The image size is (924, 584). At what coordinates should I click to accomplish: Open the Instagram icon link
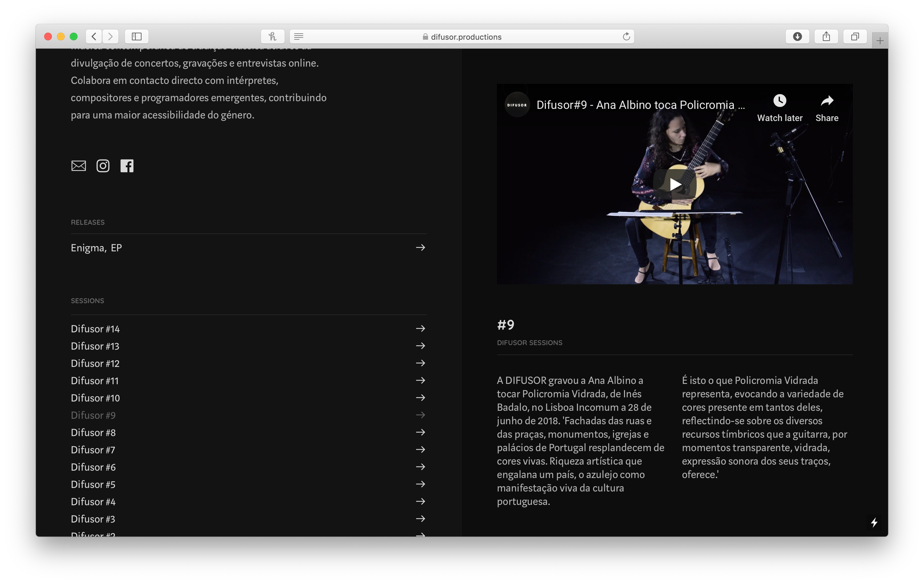(103, 166)
